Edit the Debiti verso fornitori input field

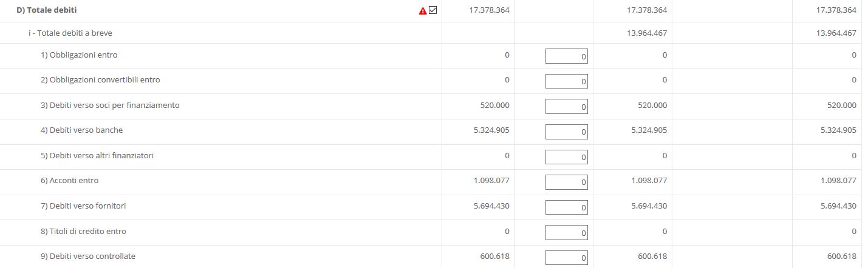pos(566,207)
